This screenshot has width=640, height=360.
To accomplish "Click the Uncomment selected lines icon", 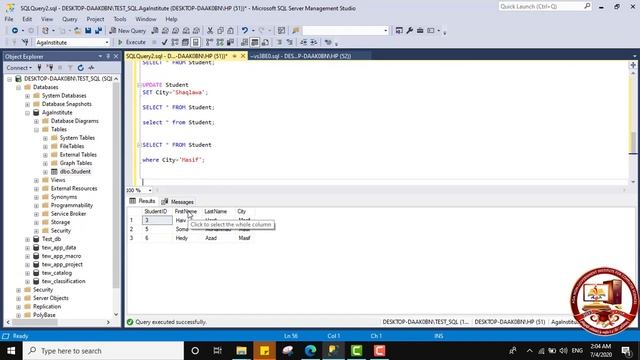I will 290,42.
